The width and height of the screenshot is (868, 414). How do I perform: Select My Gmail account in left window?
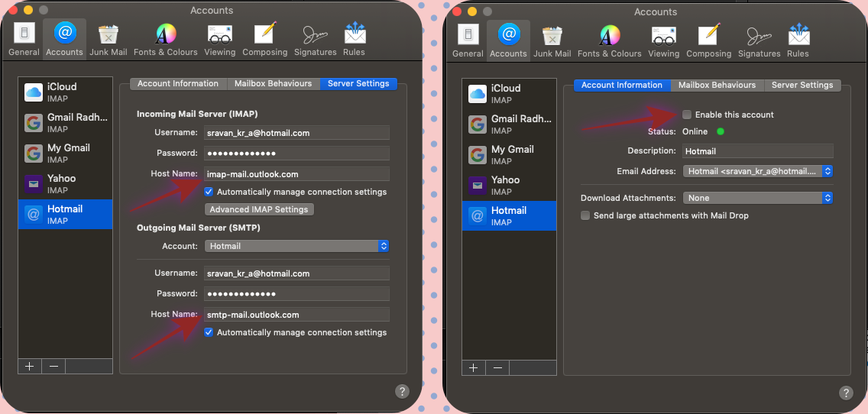tap(65, 154)
